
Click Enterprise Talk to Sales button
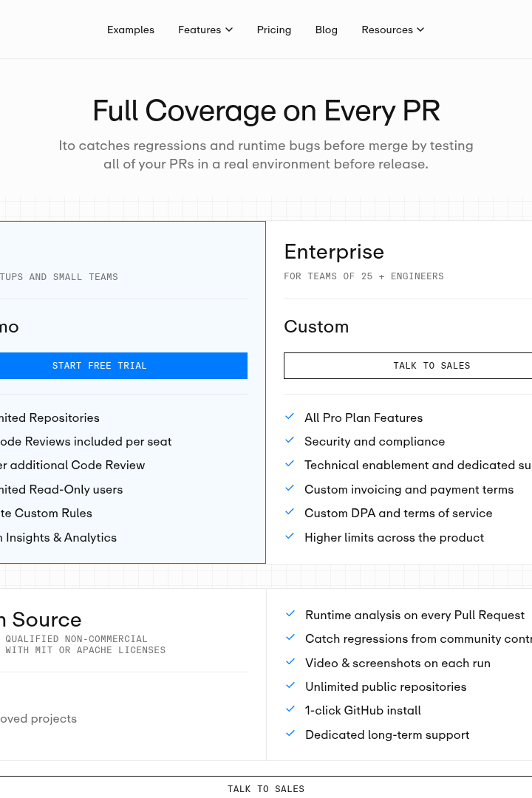coord(408,366)
